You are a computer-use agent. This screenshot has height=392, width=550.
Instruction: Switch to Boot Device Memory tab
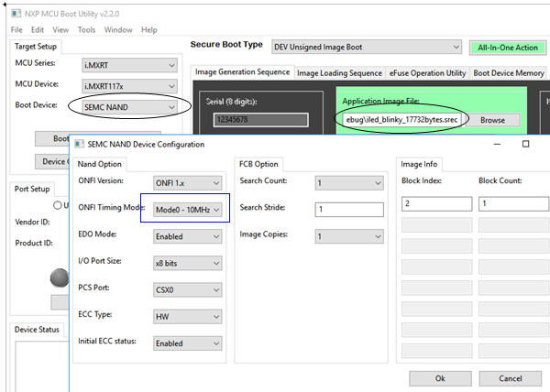(509, 73)
